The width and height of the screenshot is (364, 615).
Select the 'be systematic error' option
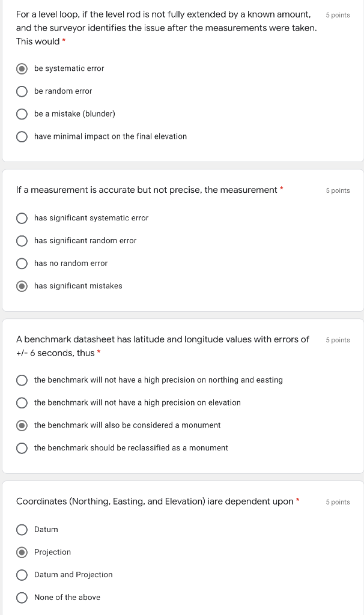coord(22,68)
